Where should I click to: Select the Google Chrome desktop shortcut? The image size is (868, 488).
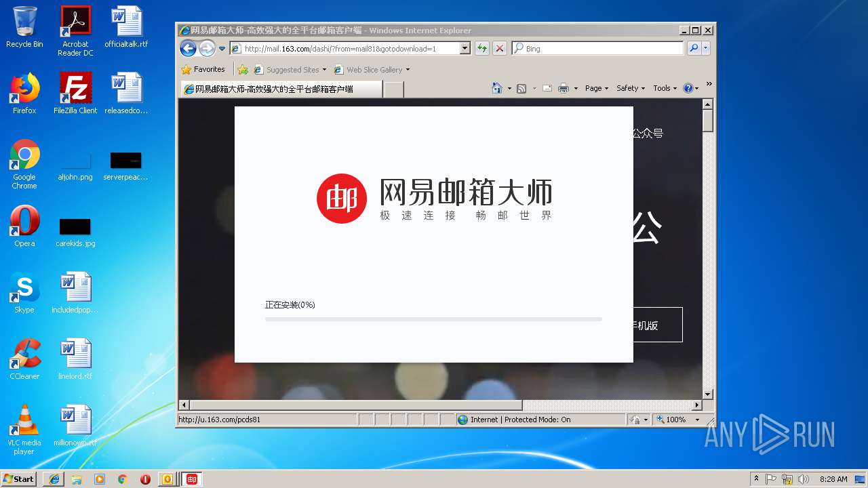24,164
